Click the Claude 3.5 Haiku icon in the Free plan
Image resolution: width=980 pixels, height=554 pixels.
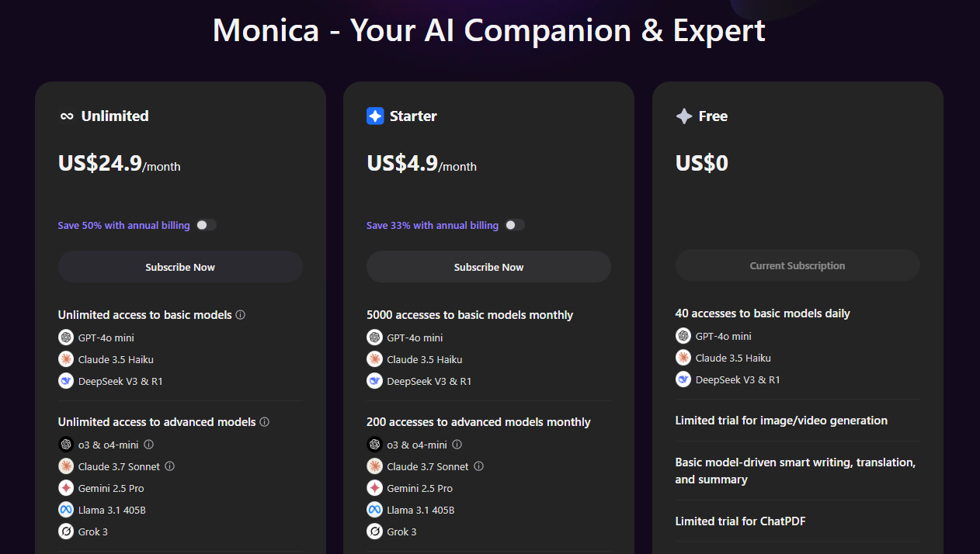pyautogui.click(x=683, y=358)
